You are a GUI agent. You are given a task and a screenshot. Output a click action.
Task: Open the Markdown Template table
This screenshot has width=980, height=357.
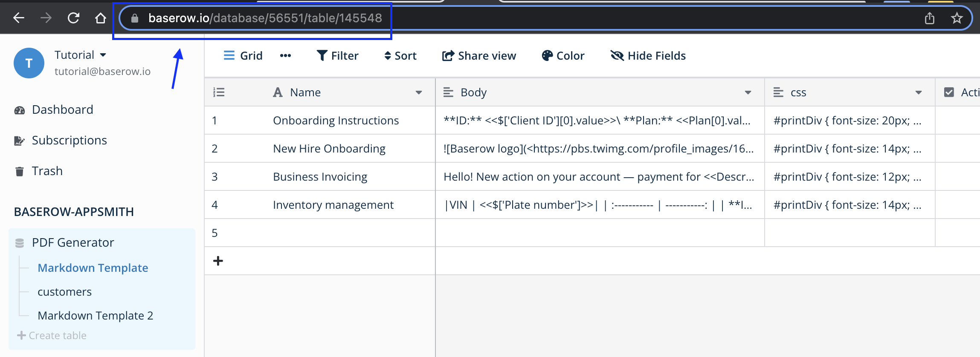tap(93, 268)
